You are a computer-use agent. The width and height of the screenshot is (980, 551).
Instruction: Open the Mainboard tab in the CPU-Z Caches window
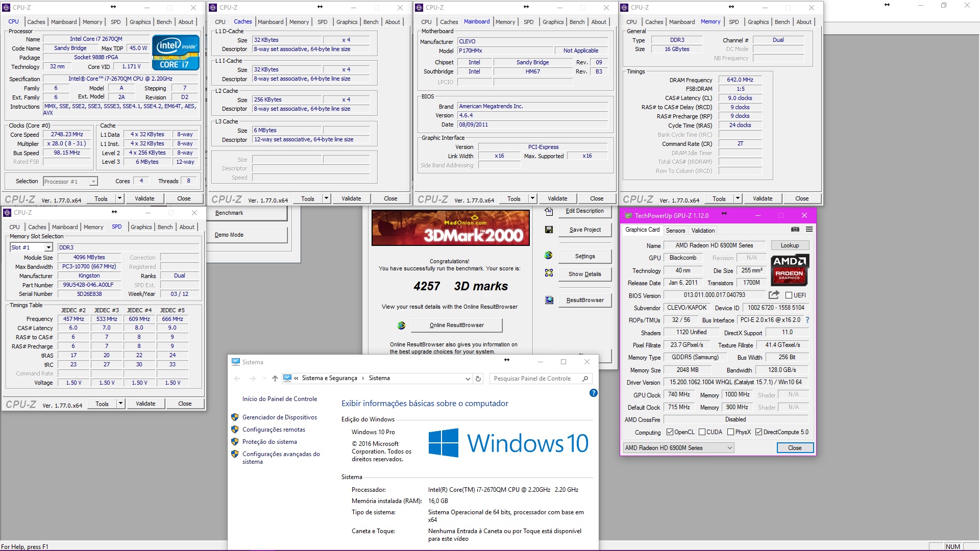tap(271, 22)
